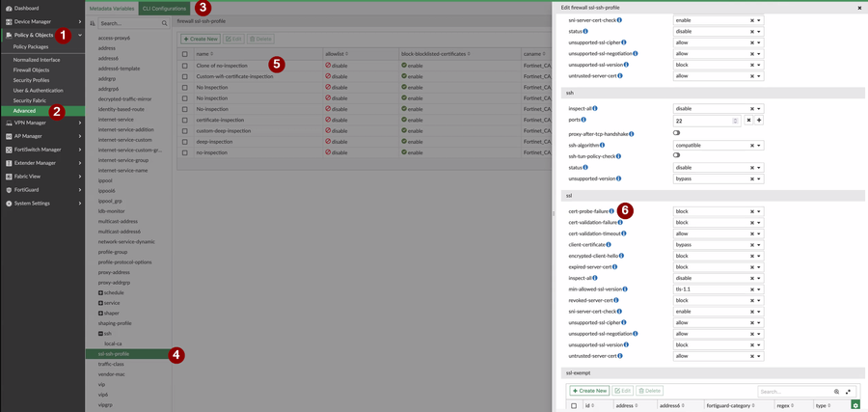Expand the service tree node
The height and width of the screenshot is (412, 868).
coord(100,303)
